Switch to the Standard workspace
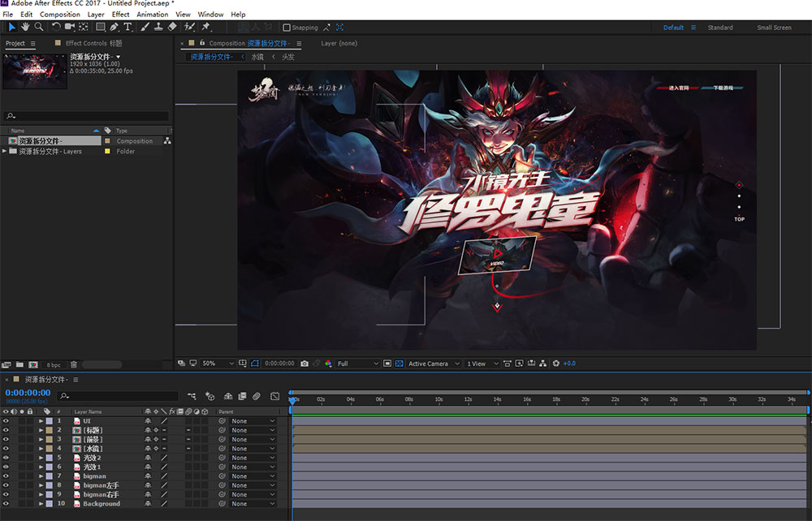812x521 pixels. (x=720, y=28)
